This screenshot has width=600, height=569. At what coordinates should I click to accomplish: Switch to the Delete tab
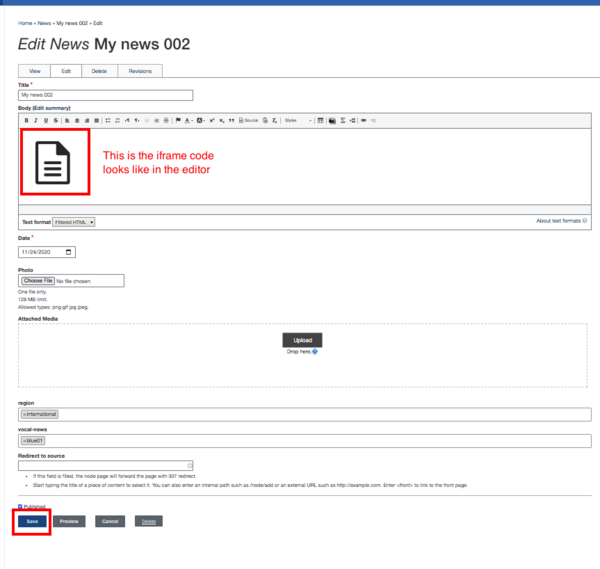pos(99,71)
